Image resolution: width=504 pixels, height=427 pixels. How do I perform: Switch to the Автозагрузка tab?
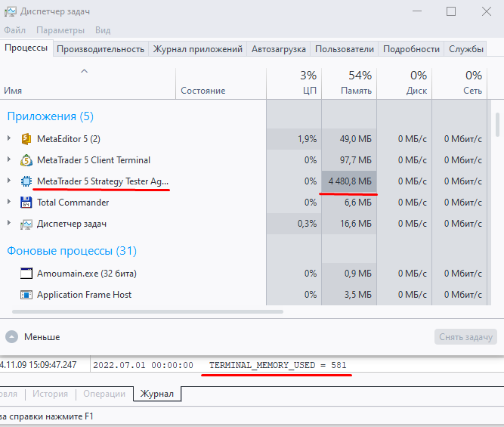(279, 49)
